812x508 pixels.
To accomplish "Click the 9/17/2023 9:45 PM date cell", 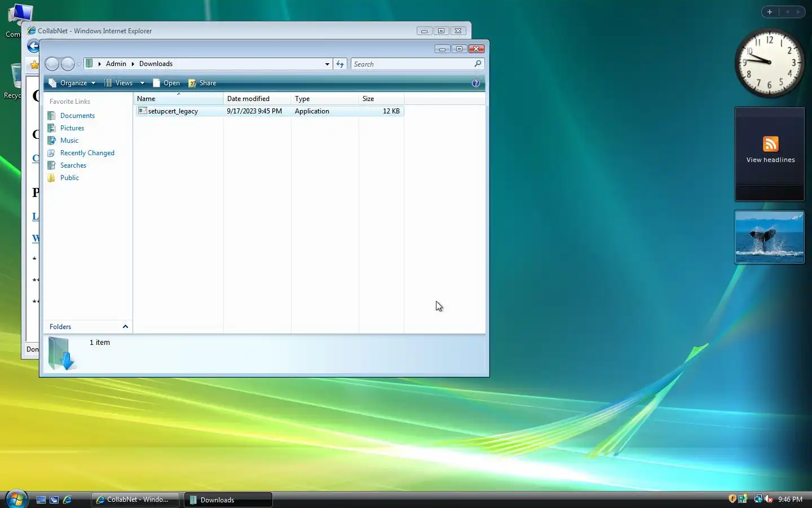I will [x=254, y=111].
